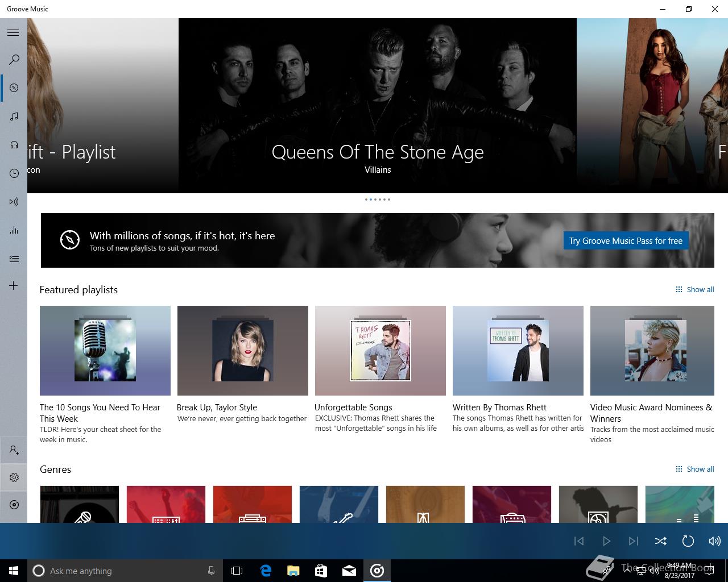The image size is (728, 582).
Task: Click 'Written By Thomas Rhett' title text
Action: [499, 407]
